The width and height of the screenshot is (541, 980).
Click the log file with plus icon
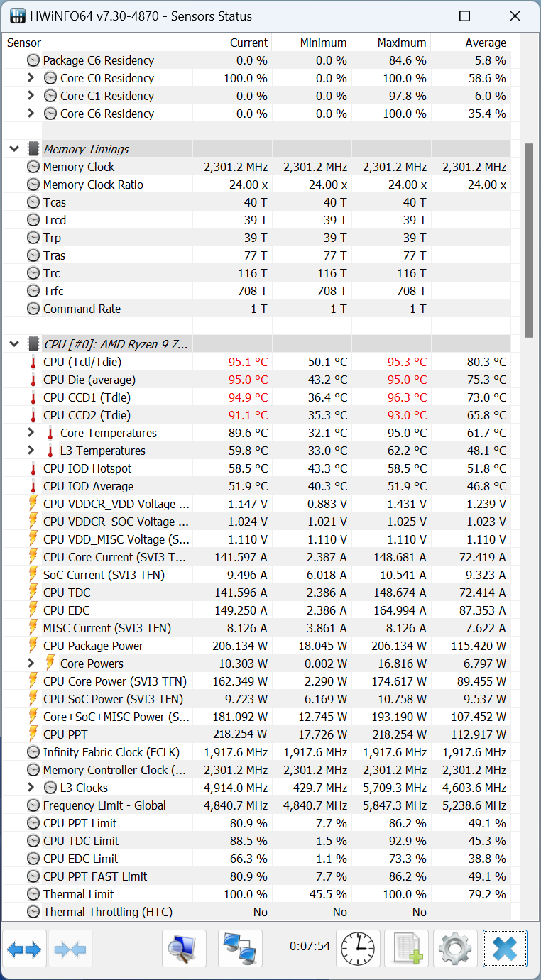(406, 949)
